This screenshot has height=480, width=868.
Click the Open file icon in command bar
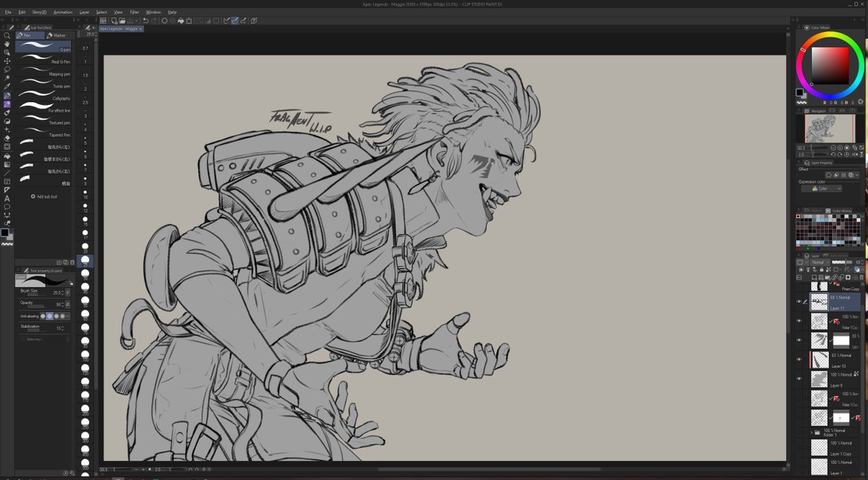(x=122, y=20)
